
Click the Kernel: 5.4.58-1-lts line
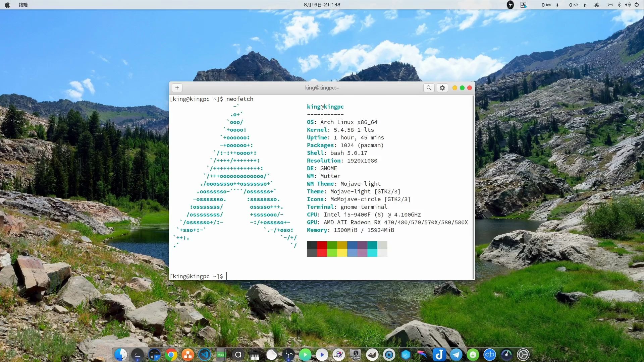(x=340, y=130)
